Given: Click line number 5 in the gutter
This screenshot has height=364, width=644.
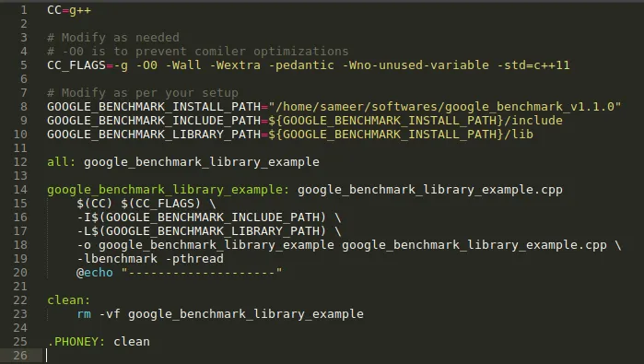Looking at the screenshot, I should click(24, 65).
